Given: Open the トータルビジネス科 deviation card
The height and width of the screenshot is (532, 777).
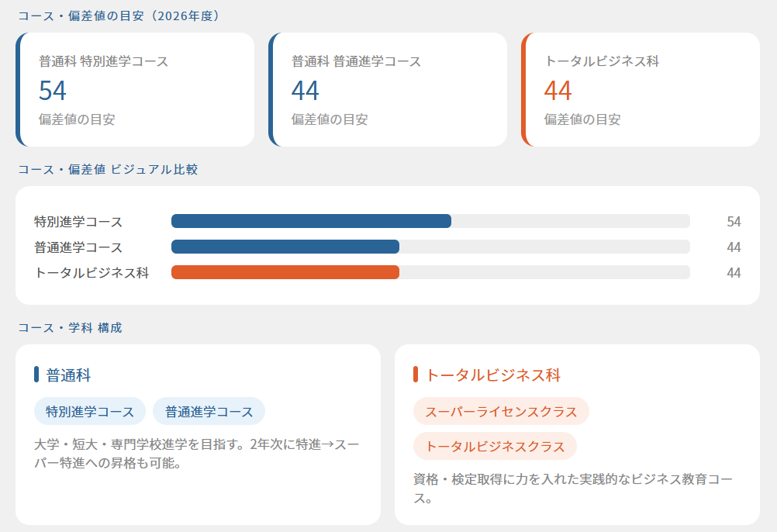Looking at the screenshot, I should click(x=641, y=90).
